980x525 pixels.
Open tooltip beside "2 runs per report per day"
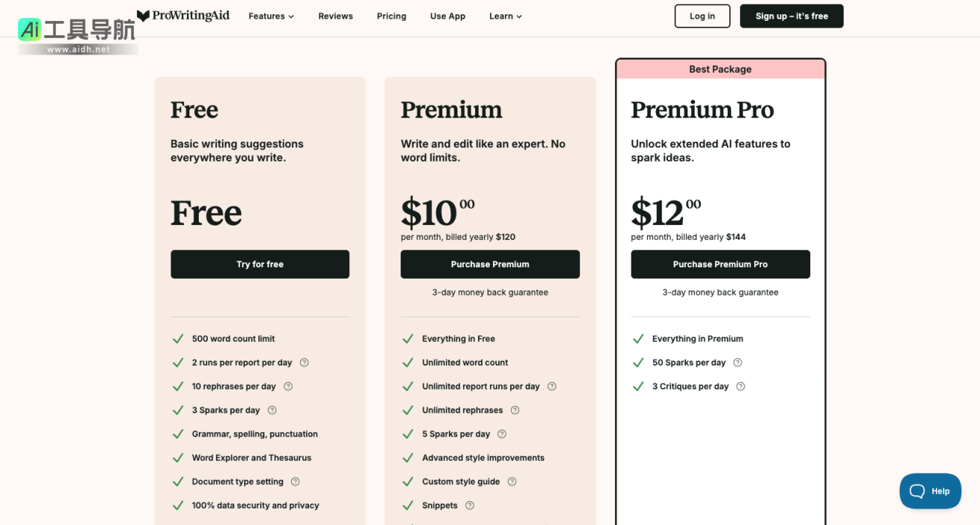[x=304, y=363]
